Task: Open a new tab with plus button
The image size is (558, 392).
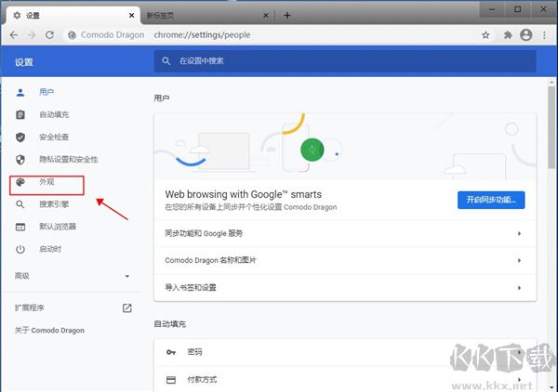Action: pos(287,15)
